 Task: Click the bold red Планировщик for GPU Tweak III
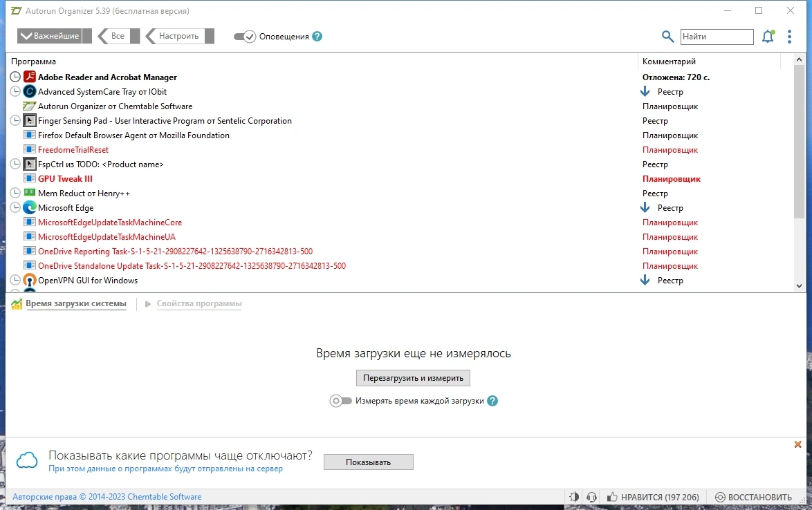click(671, 179)
